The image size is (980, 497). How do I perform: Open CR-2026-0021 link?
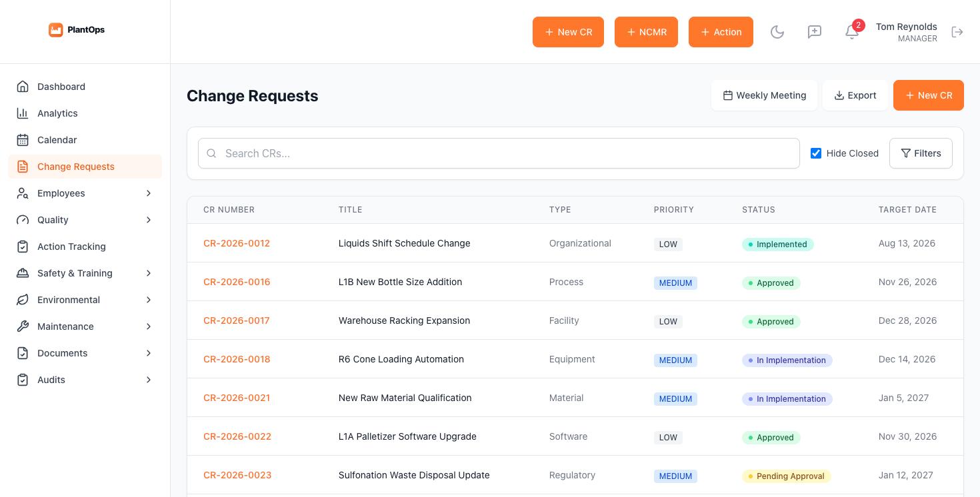point(237,398)
